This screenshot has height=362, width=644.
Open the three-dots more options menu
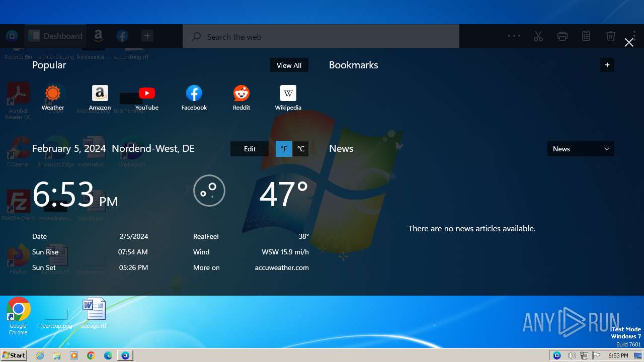pos(514,36)
